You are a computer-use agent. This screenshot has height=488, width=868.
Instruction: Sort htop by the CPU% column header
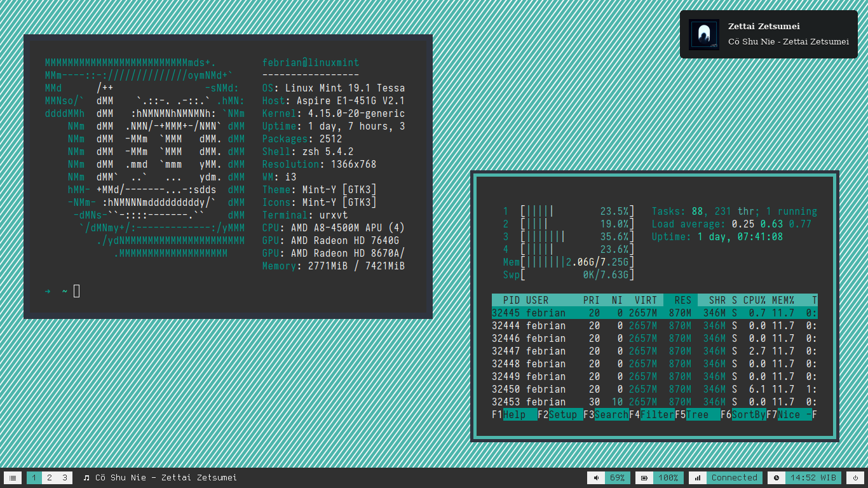755,300
